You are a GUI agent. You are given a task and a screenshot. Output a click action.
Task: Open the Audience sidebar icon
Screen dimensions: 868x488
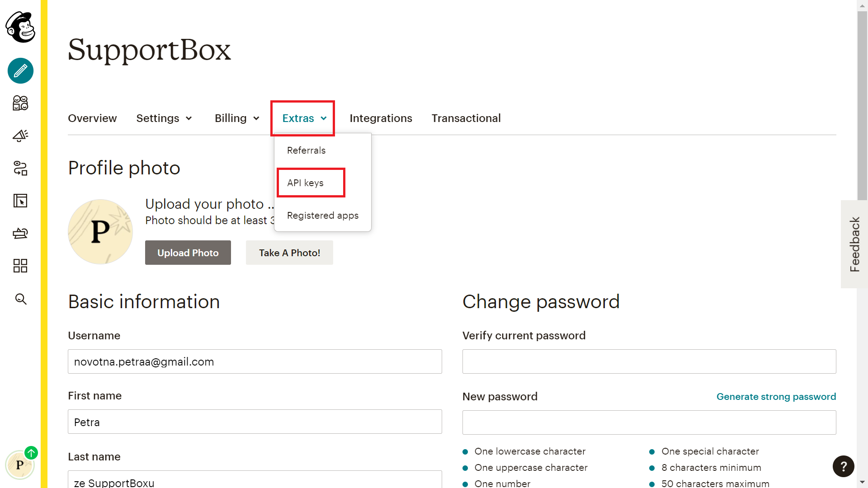tap(20, 103)
